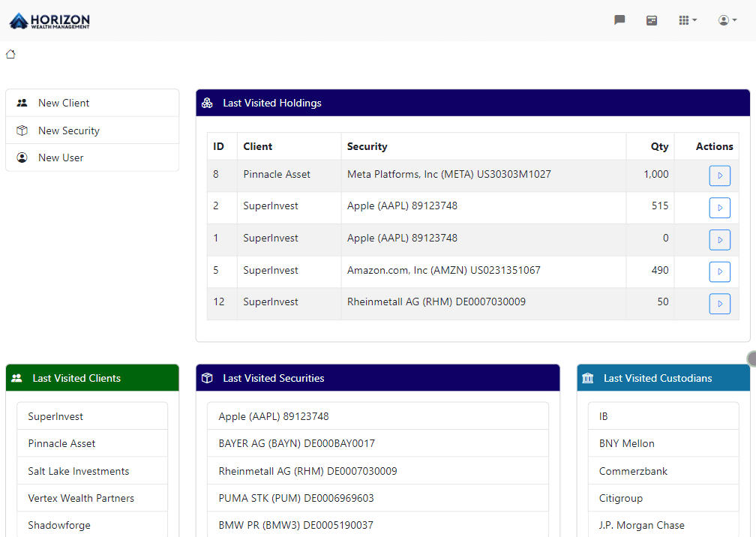Open Vertex Wealth Partners client
Image resolution: width=756 pixels, height=537 pixels.
pos(92,498)
